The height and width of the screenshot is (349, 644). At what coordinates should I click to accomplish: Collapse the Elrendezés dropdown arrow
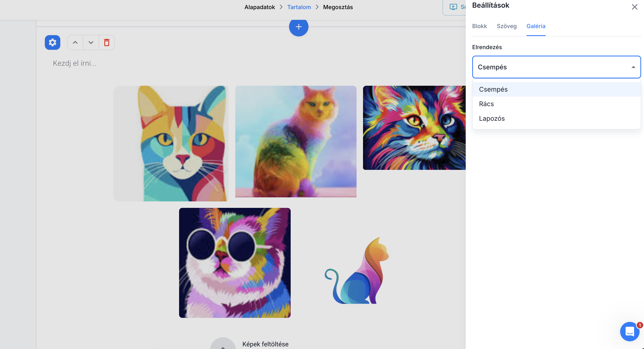633,67
